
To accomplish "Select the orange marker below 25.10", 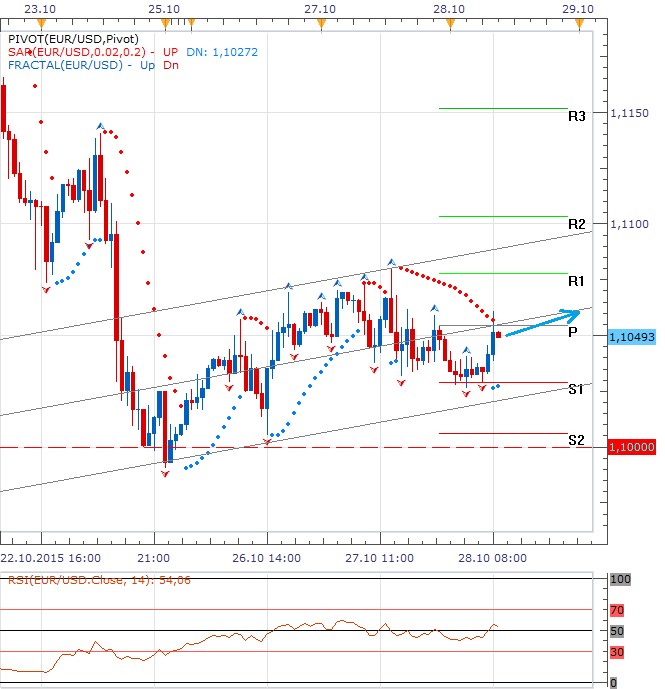I will pos(161,22).
